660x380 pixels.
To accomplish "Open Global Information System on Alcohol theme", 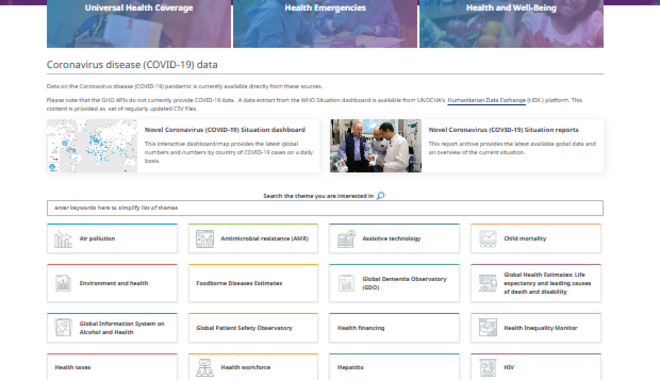I will tap(112, 328).
